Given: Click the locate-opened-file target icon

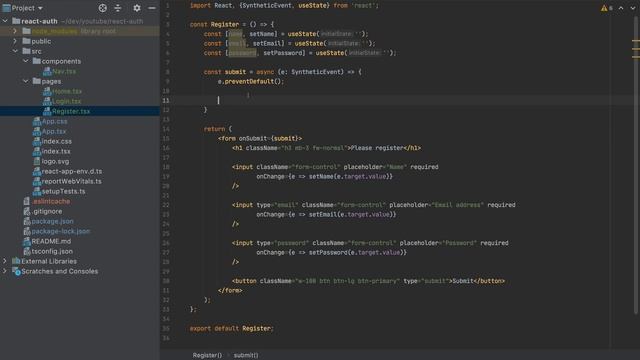Looking at the screenshot, I should [x=102, y=8].
